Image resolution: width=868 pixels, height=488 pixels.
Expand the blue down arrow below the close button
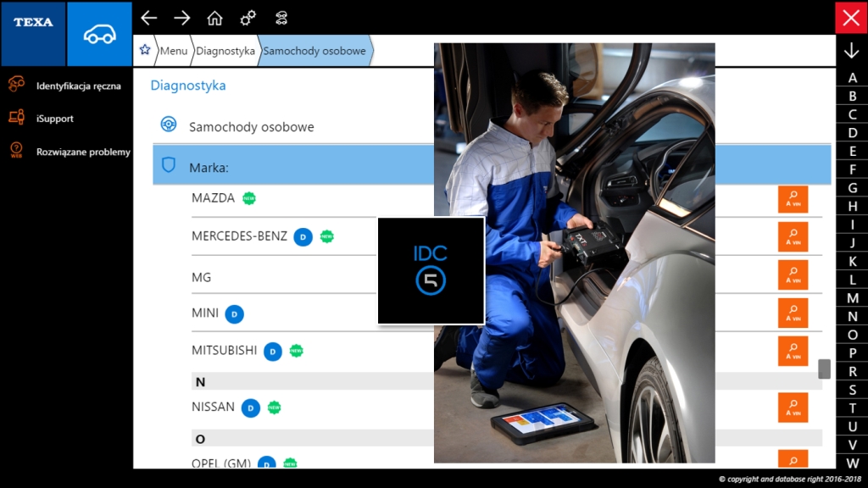click(x=850, y=51)
